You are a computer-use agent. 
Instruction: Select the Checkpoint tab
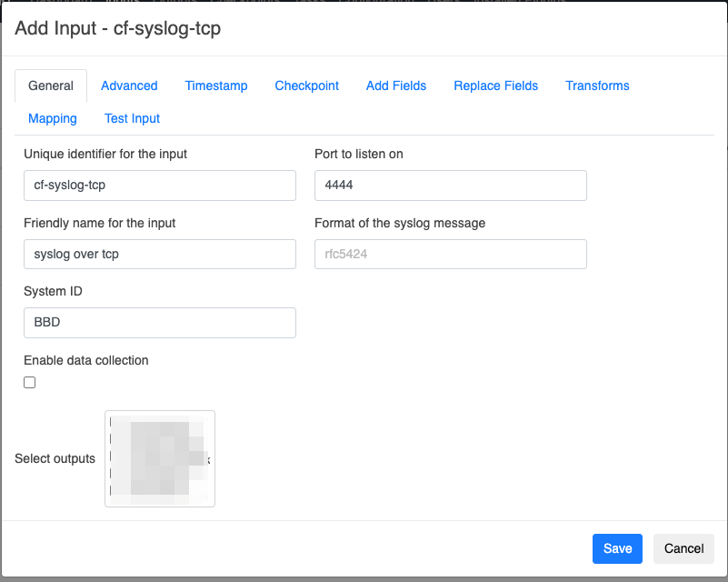point(306,85)
